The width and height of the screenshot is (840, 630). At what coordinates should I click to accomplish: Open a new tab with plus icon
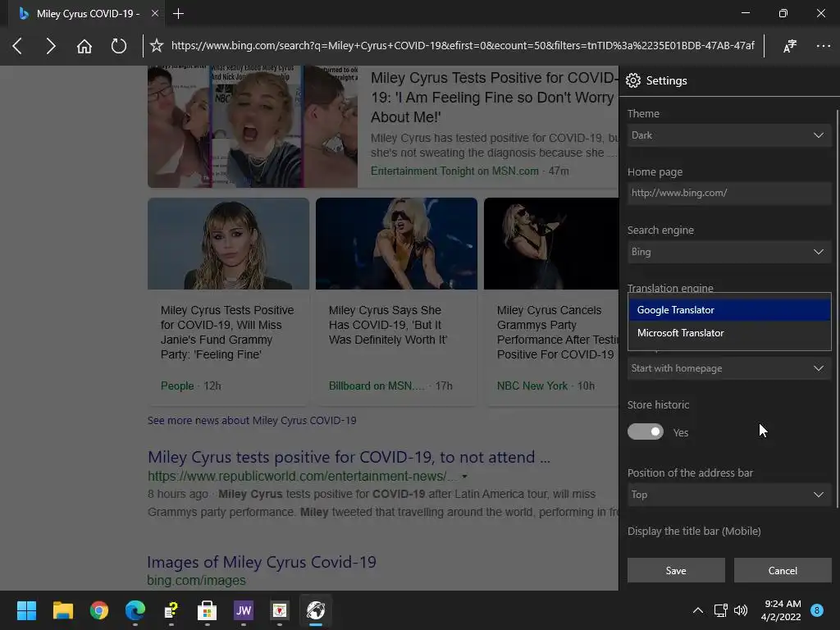pyautogui.click(x=178, y=13)
